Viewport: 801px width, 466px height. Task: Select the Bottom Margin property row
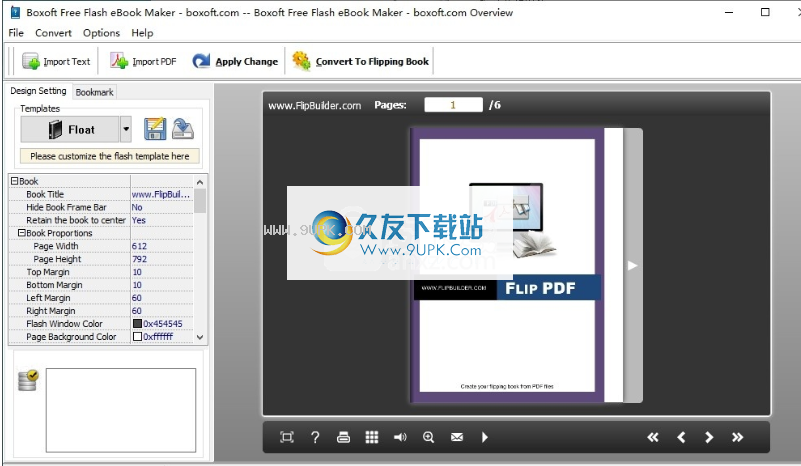tap(101, 285)
